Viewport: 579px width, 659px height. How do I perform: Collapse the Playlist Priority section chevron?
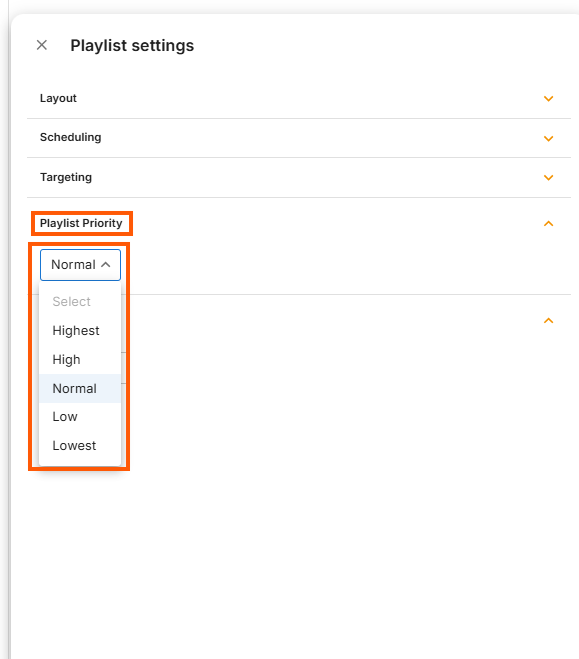click(548, 224)
